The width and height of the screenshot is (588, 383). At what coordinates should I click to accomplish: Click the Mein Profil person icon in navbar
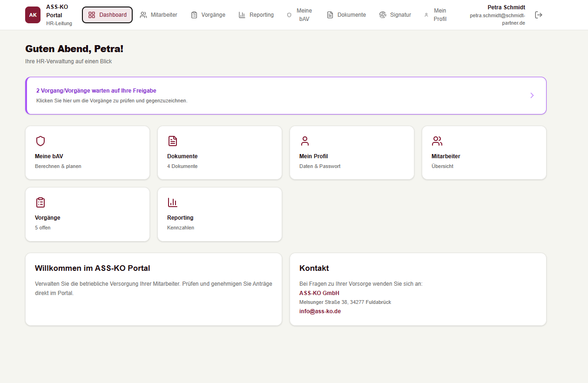point(426,15)
